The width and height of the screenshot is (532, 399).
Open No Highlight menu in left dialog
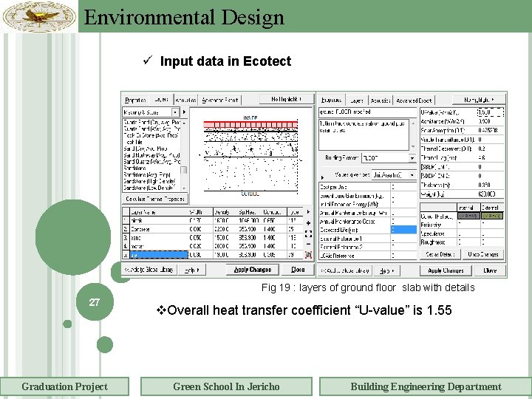(287, 99)
